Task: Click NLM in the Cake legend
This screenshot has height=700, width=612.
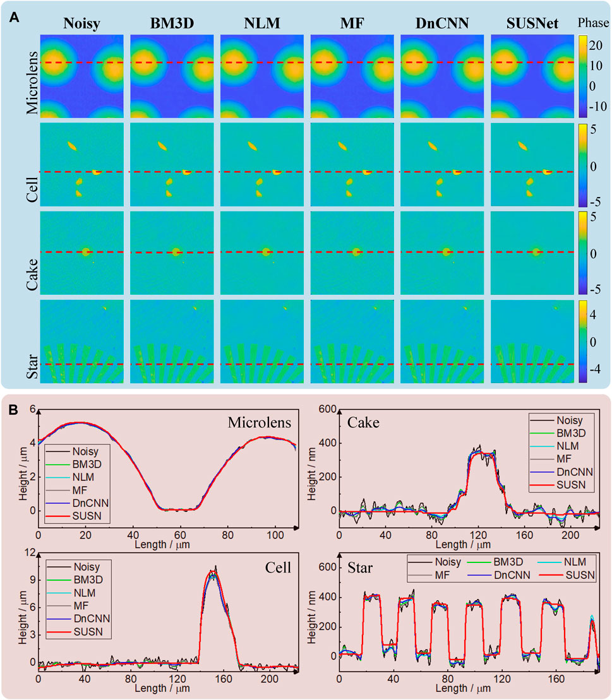Action: [x=568, y=446]
